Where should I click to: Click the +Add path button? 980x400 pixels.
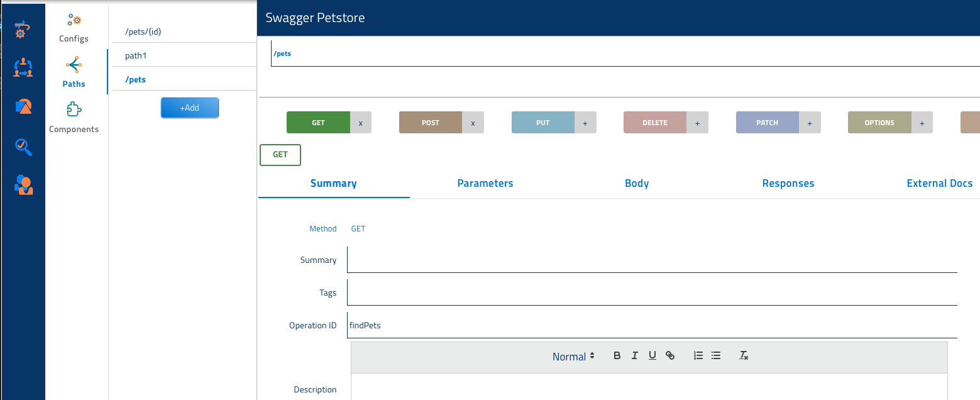pos(189,108)
